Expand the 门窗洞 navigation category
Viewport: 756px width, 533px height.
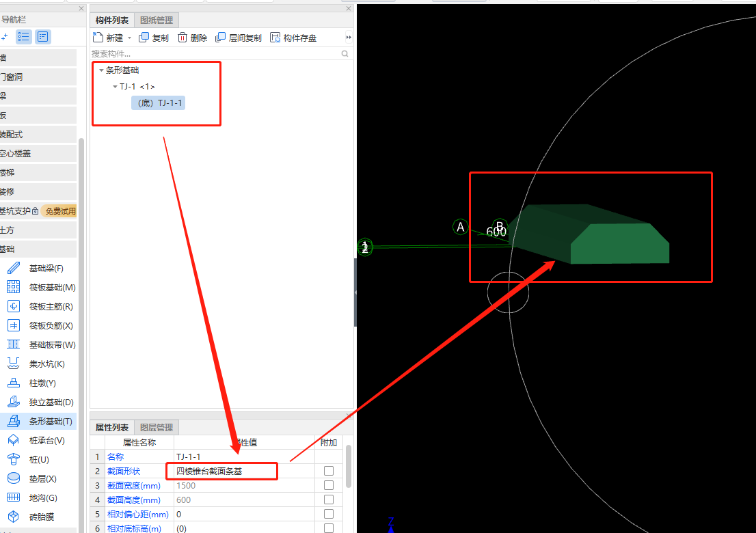point(38,77)
